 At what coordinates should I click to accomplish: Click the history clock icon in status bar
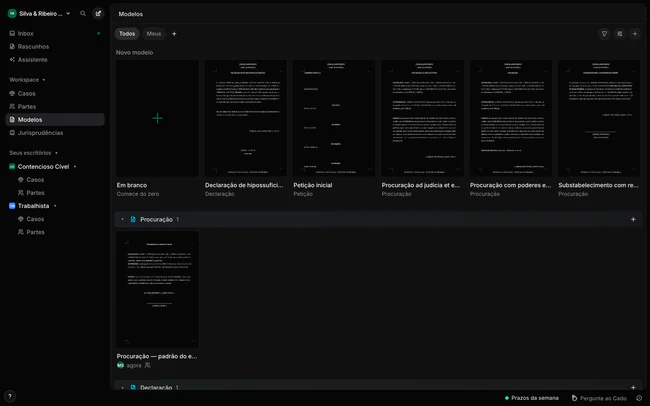coord(639,398)
